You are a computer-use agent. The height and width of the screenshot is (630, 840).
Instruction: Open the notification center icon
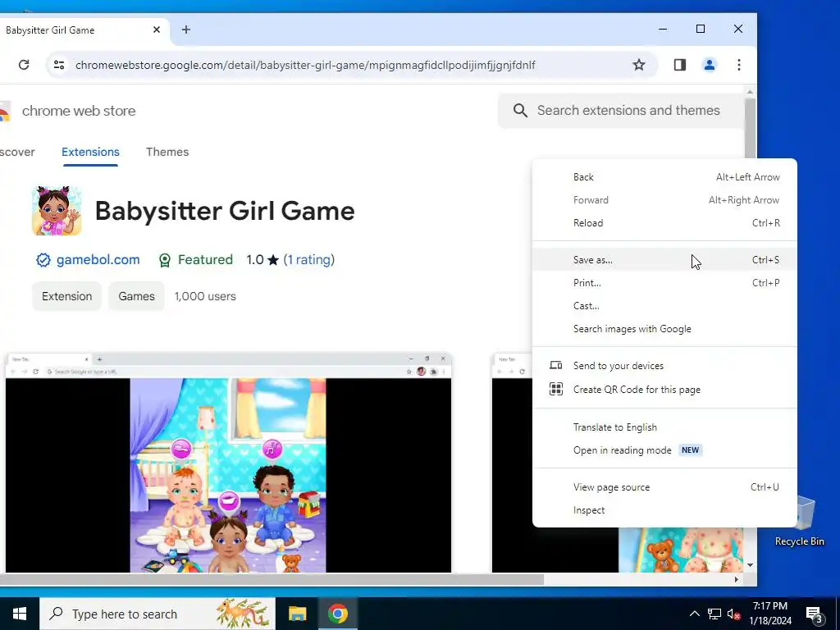(815, 614)
